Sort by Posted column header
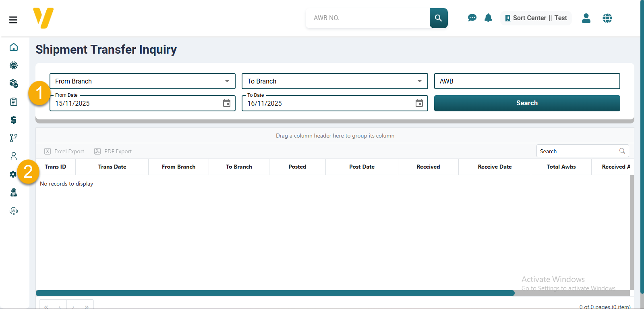The height and width of the screenshot is (309, 644). click(297, 167)
